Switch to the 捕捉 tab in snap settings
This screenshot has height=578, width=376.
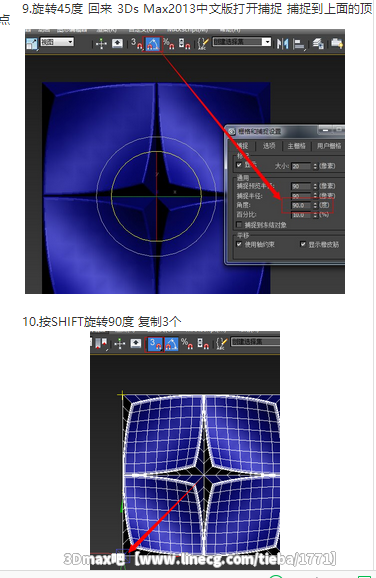pyautogui.click(x=243, y=146)
